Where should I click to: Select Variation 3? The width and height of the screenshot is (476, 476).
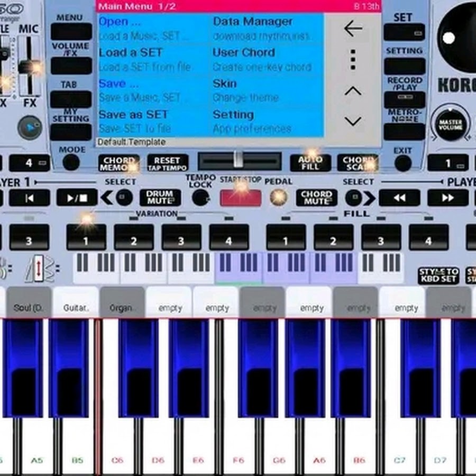click(181, 237)
